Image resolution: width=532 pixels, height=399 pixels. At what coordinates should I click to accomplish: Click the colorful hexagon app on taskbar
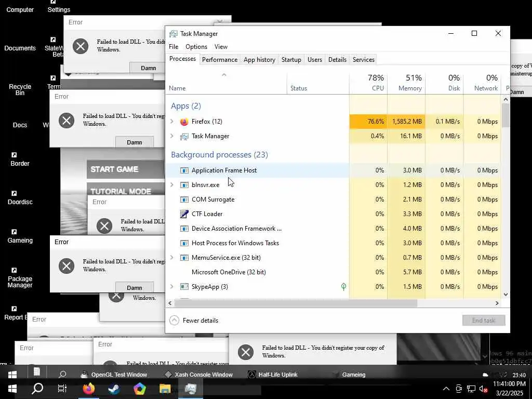pyautogui.click(x=139, y=389)
